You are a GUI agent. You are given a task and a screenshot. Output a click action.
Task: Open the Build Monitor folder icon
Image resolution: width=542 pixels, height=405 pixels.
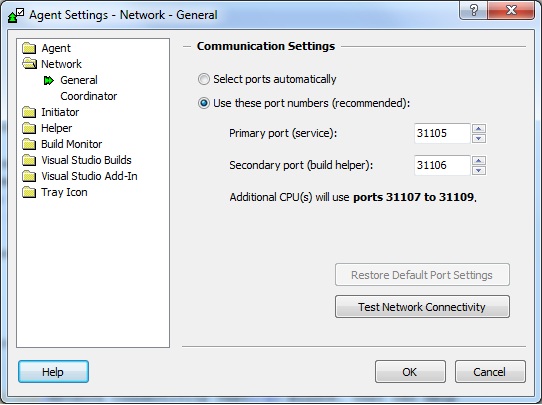[x=29, y=144]
